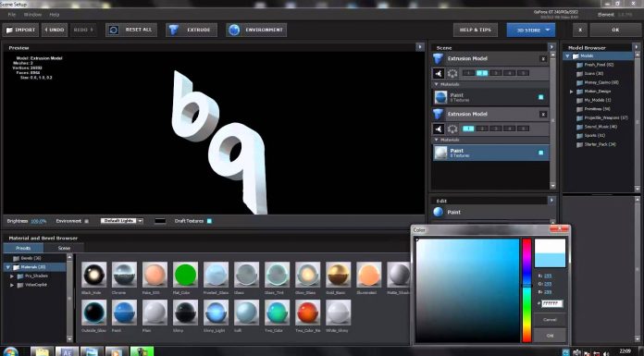Image resolution: width=644 pixels, height=356 pixels.
Task: Click the Import button
Action: point(21,30)
